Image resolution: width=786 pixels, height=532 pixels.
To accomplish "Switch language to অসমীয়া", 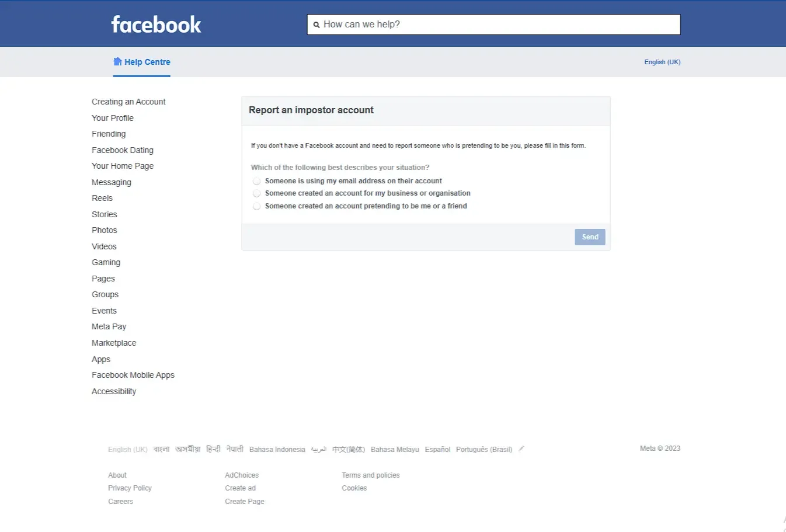I will point(187,449).
